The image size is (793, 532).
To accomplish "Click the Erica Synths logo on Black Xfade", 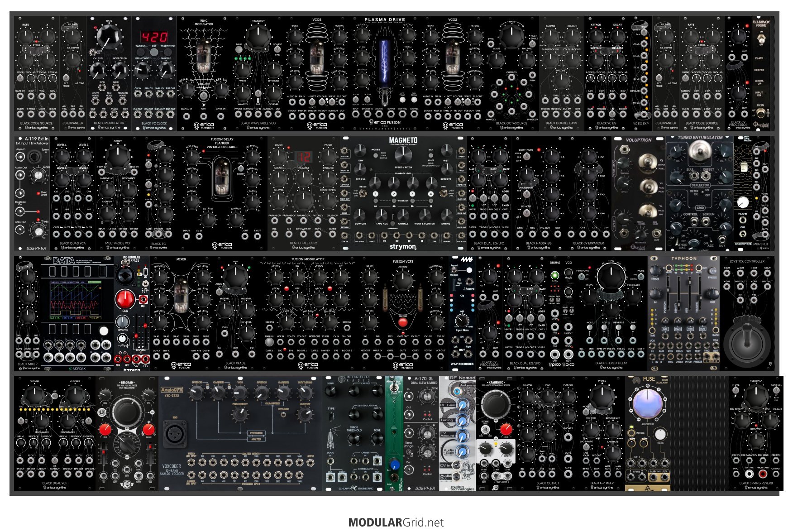I will (235, 368).
